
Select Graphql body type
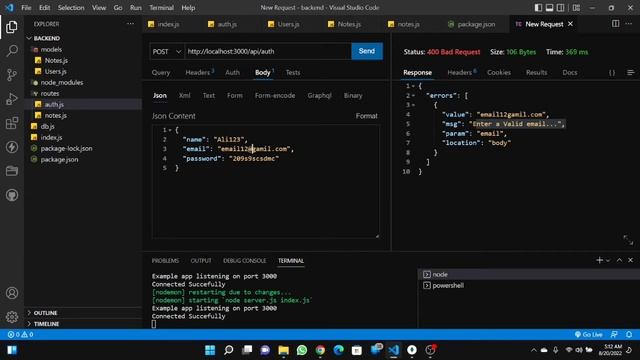tap(319, 96)
